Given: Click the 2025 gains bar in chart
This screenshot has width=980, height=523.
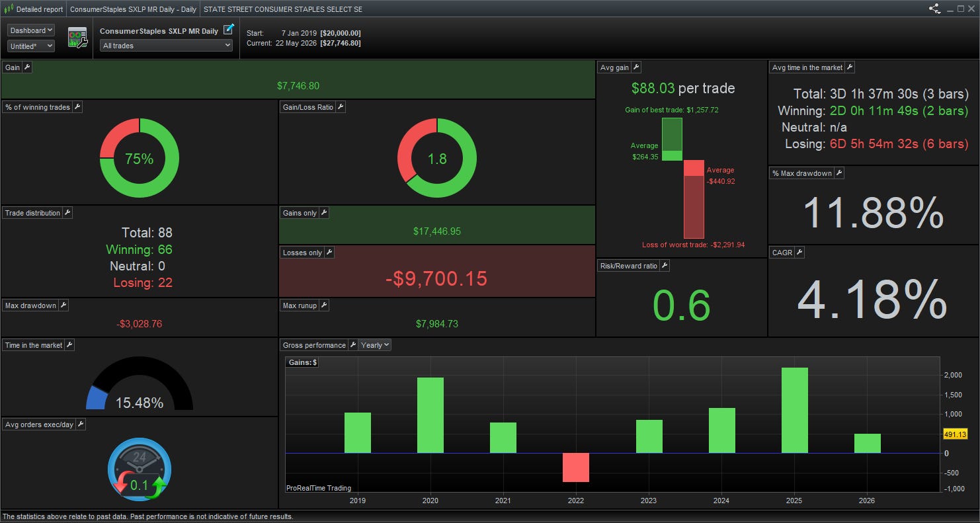Looking at the screenshot, I should [794, 410].
